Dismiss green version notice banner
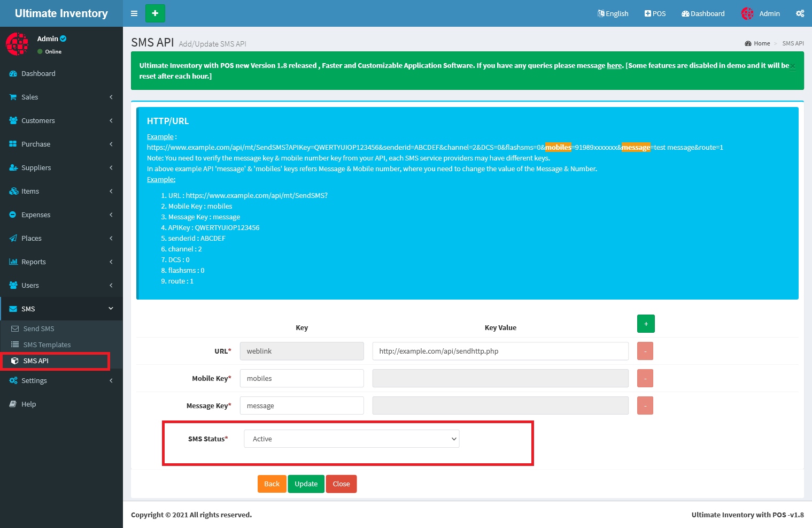 (793, 66)
